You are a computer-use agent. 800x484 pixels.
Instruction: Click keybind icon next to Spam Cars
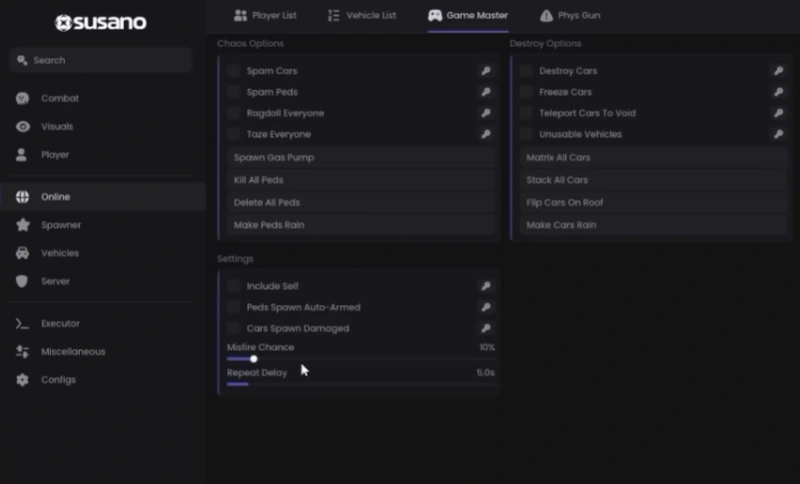tap(486, 71)
